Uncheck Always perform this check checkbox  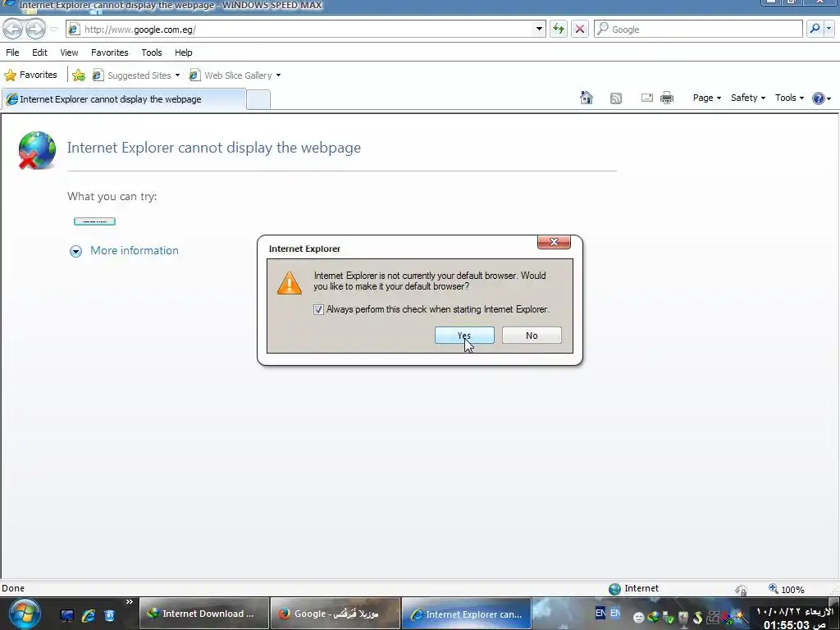click(x=318, y=309)
